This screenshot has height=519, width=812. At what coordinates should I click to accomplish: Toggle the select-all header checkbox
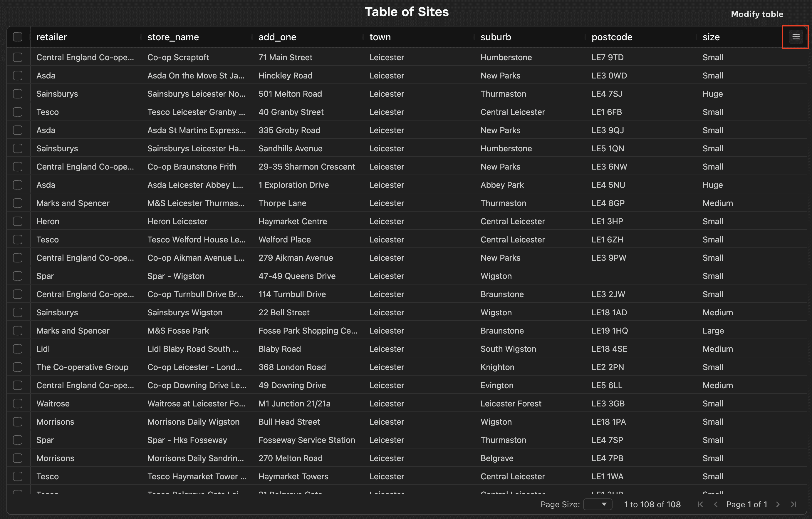click(x=18, y=37)
